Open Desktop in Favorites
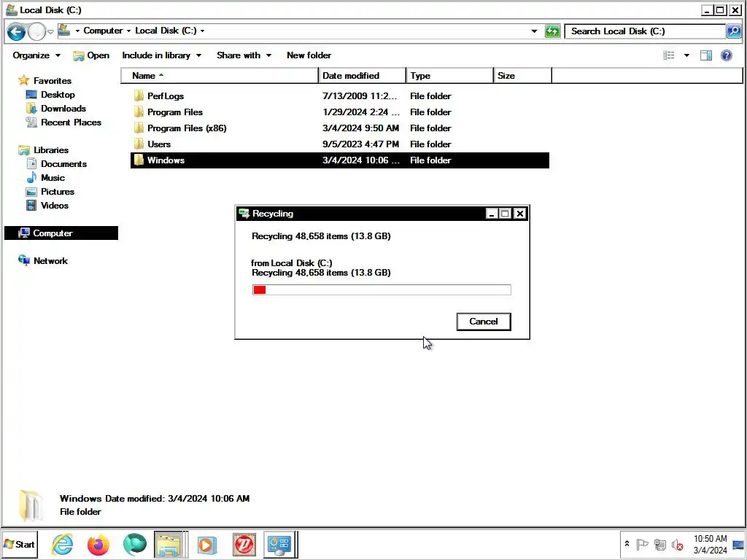The height and width of the screenshot is (560, 747). coord(57,94)
